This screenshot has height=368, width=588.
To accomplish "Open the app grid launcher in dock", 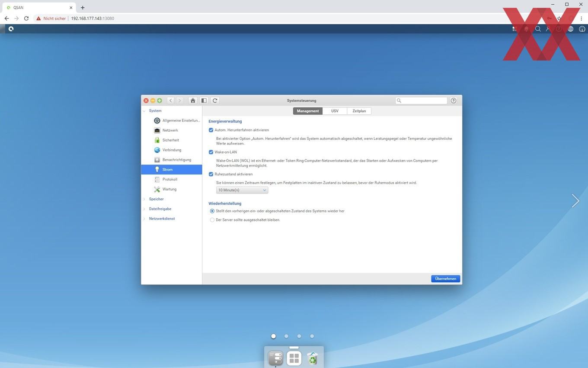I will [294, 358].
